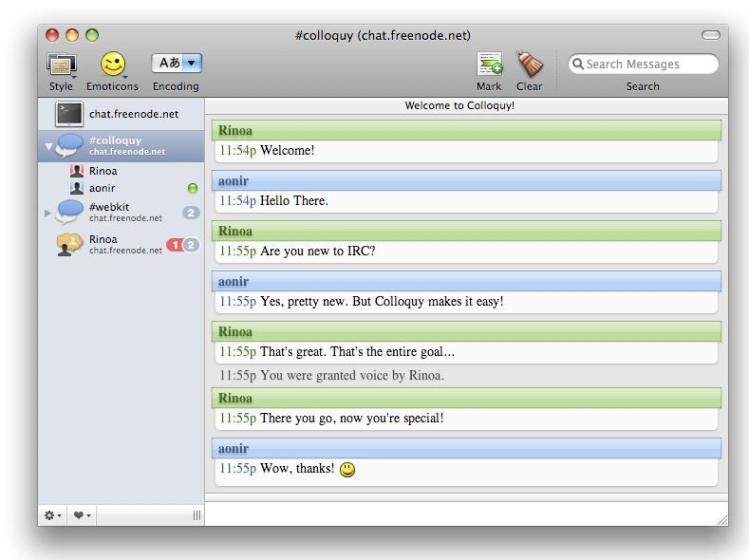Expand the #webkit room tree
The width and height of the screenshot is (749, 560).
click(x=48, y=213)
